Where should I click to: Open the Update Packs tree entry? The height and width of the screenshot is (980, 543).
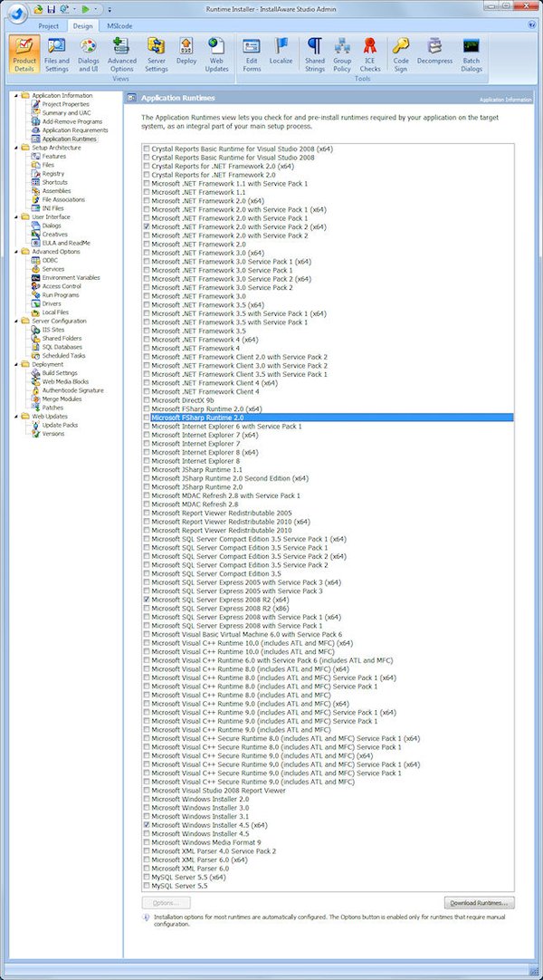(60, 425)
